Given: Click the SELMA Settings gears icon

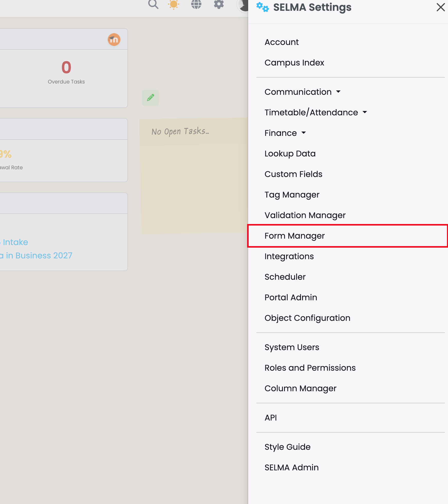Looking at the screenshot, I should [x=263, y=7].
